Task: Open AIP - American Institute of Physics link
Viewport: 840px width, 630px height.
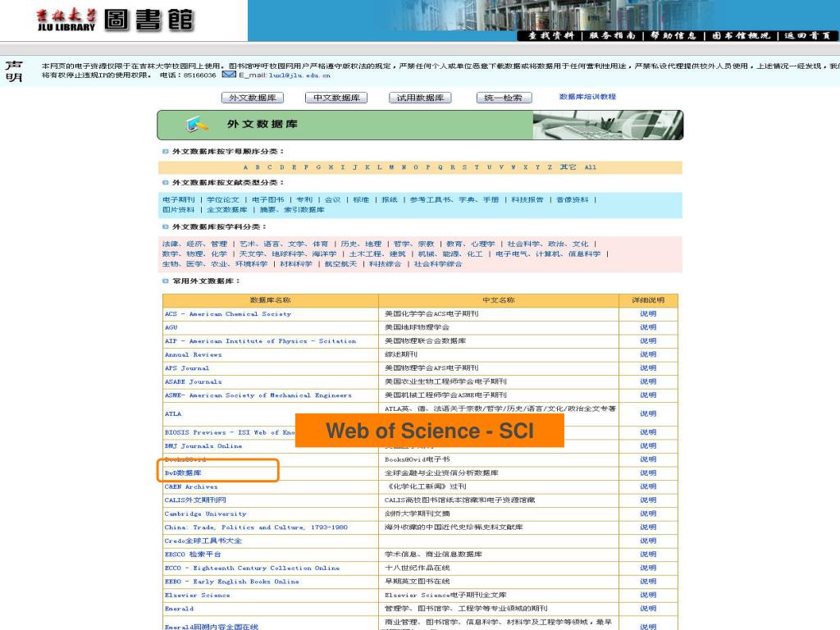Action: (260, 340)
